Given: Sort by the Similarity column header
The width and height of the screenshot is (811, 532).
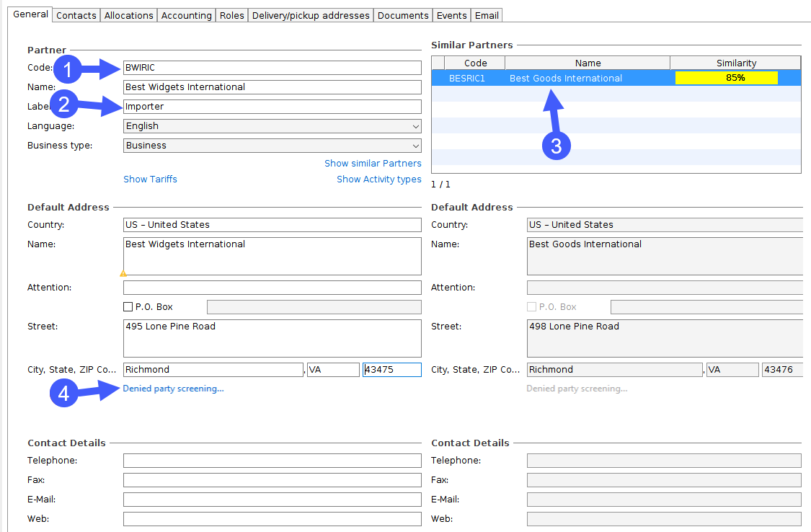Looking at the screenshot, I should 735,63.
